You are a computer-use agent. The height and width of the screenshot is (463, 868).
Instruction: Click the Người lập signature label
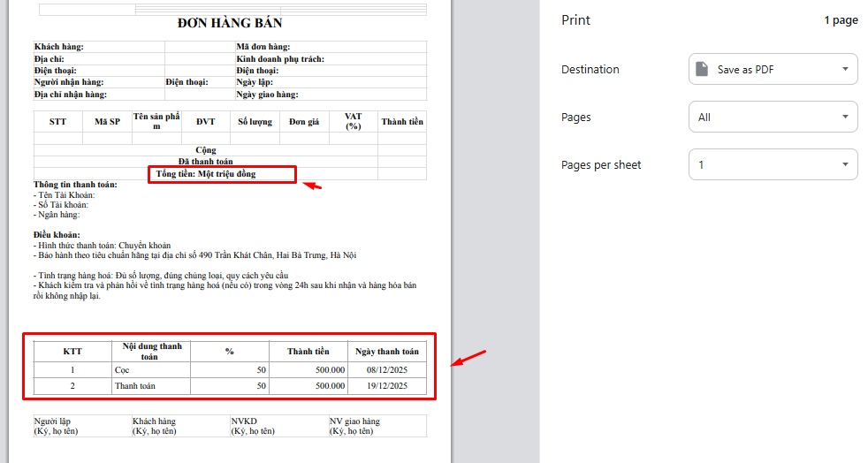click(x=54, y=421)
